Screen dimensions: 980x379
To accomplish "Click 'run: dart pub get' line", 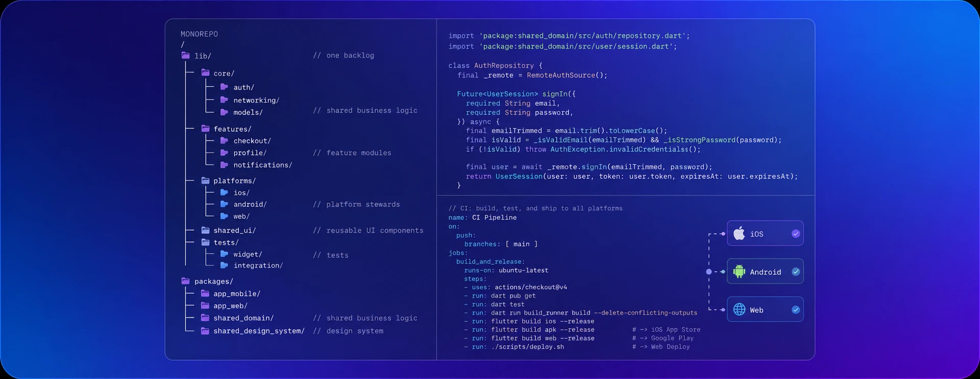I will [x=500, y=296].
